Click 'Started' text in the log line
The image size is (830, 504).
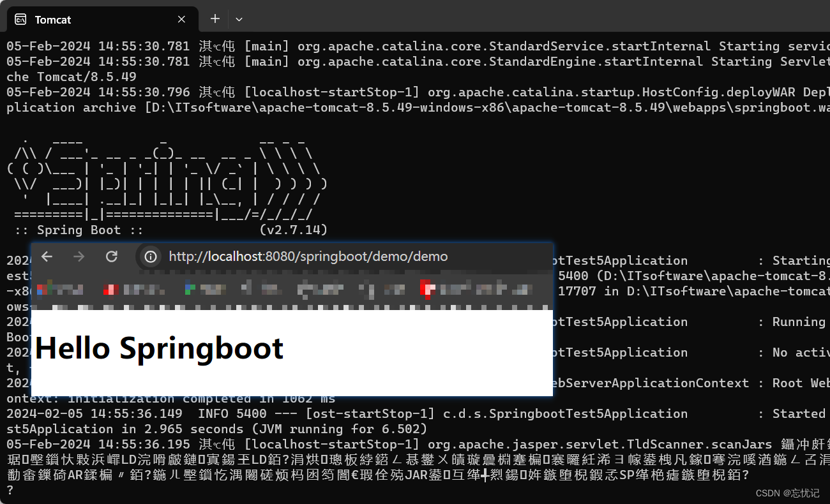pos(799,413)
